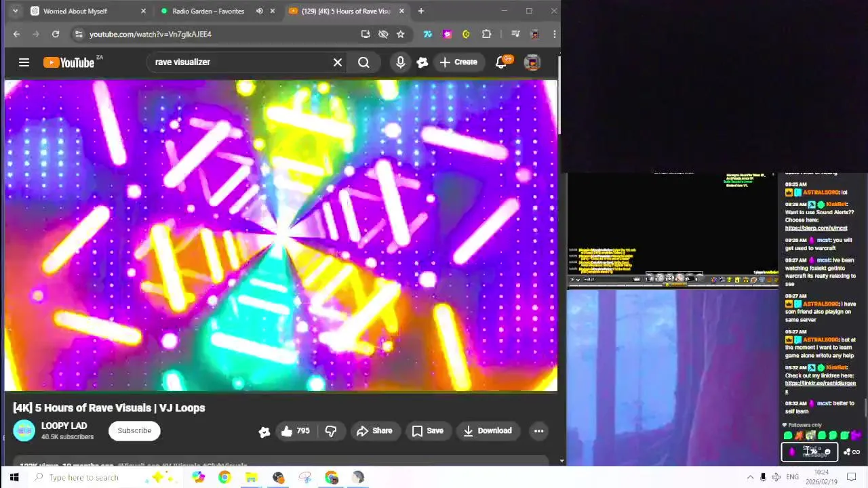Switch to Radio Garden – Favorites tab
The width and height of the screenshot is (868, 488).
click(216, 11)
